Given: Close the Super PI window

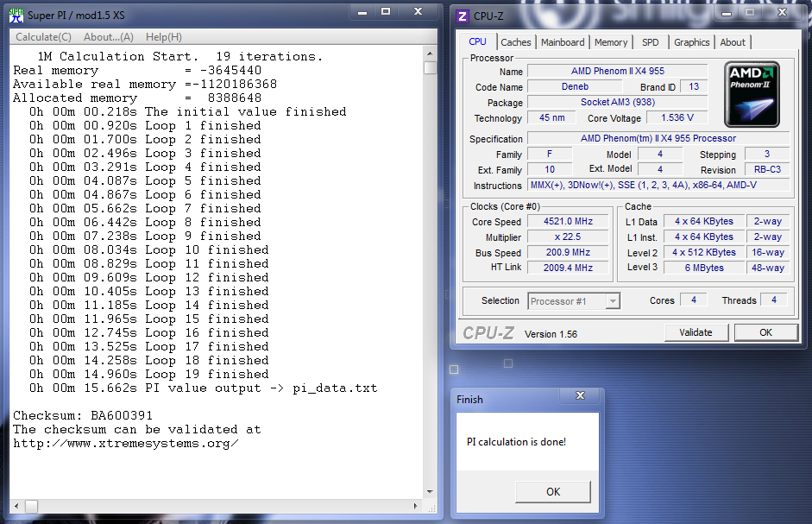Looking at the screenshot, I should coord(419,12).
